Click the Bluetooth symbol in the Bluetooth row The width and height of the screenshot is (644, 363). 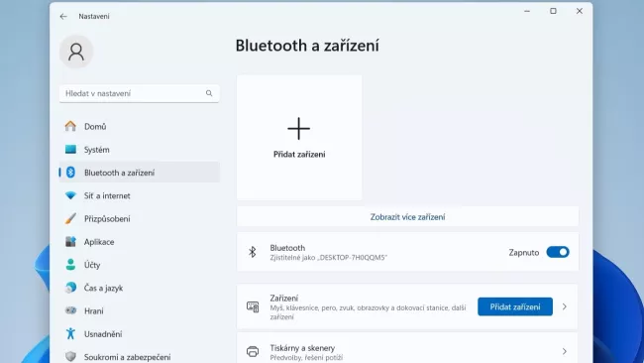[x=253, y=252]
